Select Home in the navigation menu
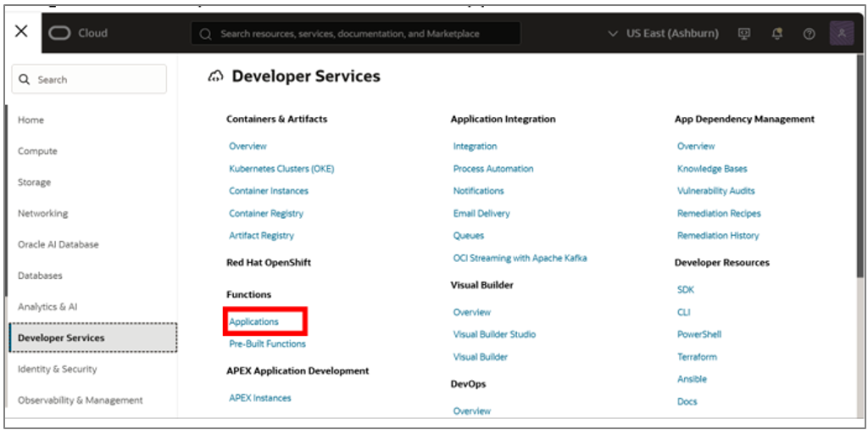The height and width of the screenshot is (430, 868). pyautogui.click(x=31, y=120)
